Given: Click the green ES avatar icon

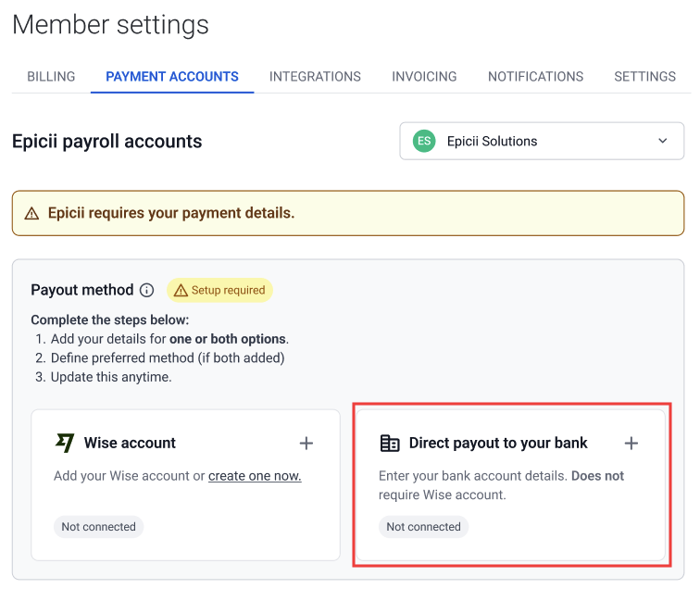Looking at the screenshot, I should coord(424,141).
